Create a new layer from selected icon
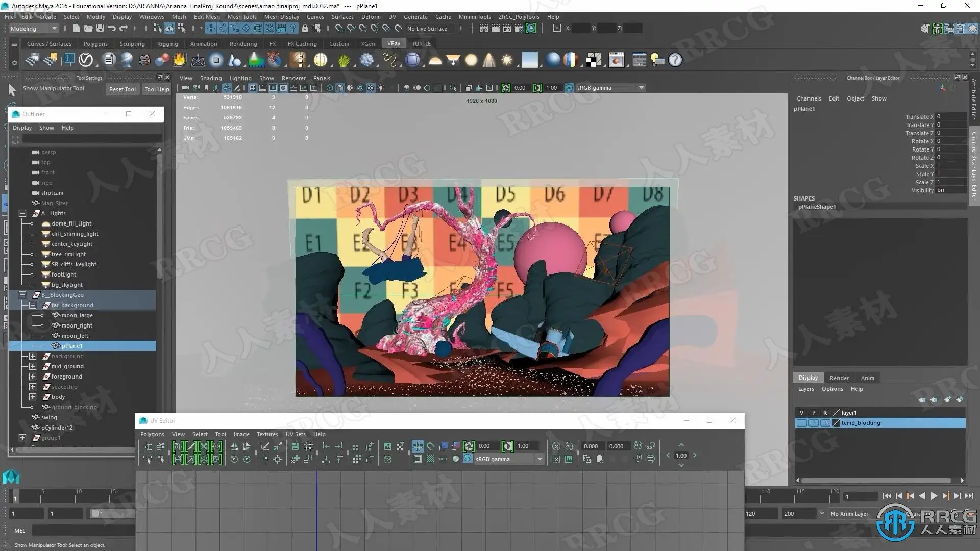Image resolution: width=980 pixels, height=551 pixels. [959, 399]
